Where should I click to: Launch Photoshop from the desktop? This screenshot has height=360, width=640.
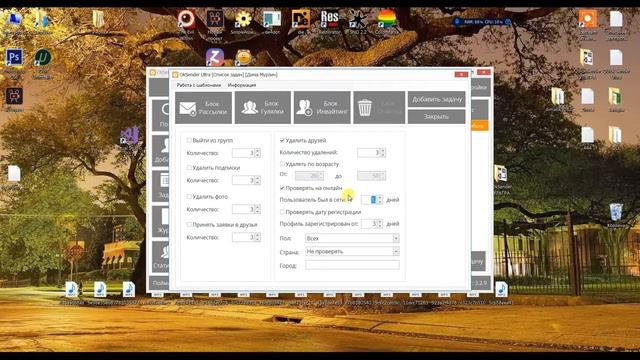(x=14, y=58)
